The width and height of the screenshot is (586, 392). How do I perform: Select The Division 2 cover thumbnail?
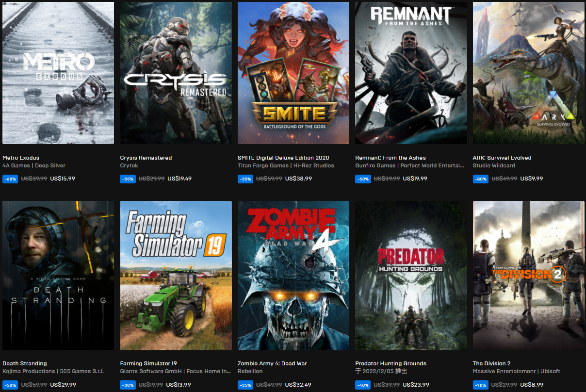[529, 275]
